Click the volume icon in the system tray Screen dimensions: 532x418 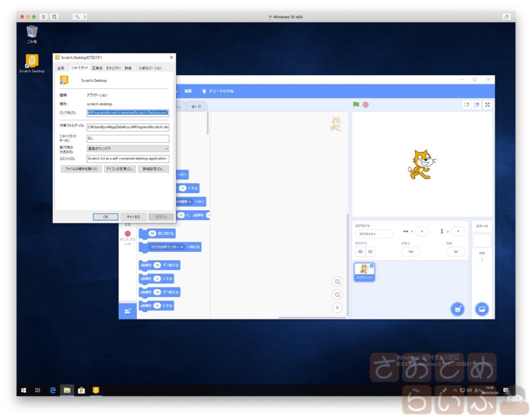(469, 390)
